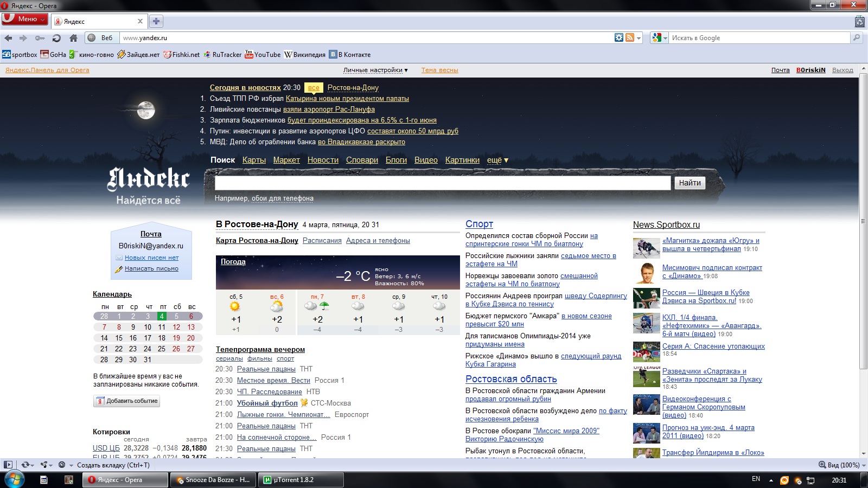Switch to Новости search tab

[x=323, y=160]
